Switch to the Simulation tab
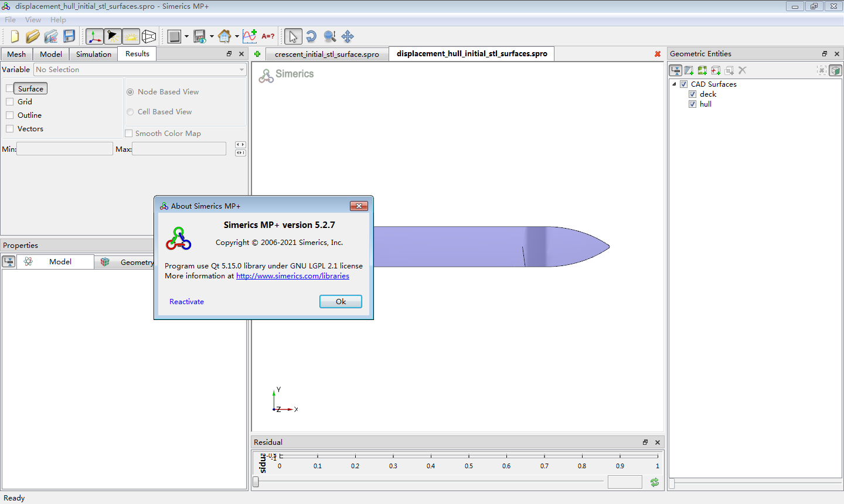This screenshot has width=844, height=504. pos(94,54)
